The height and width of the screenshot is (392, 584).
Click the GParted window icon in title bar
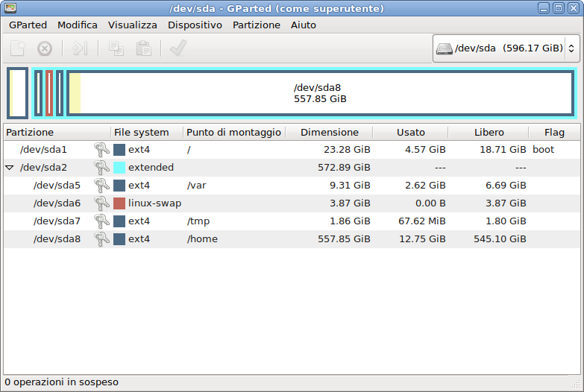pyautogui.click(x=10, y=8)
